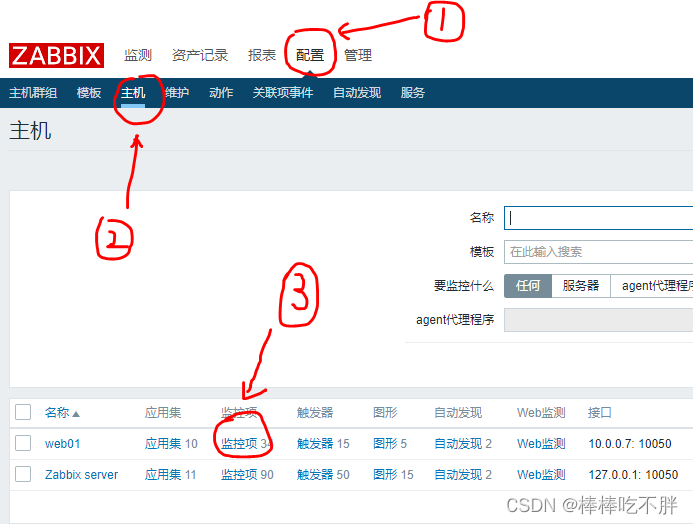Select 服务器 monitoring option

pyautogui.click(x=581, y=286)
